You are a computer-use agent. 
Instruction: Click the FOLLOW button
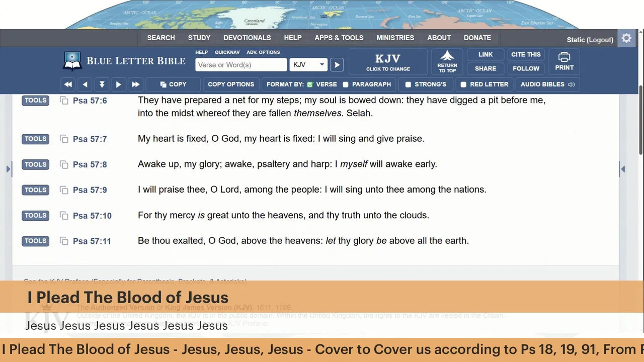[x=526, y=68]
